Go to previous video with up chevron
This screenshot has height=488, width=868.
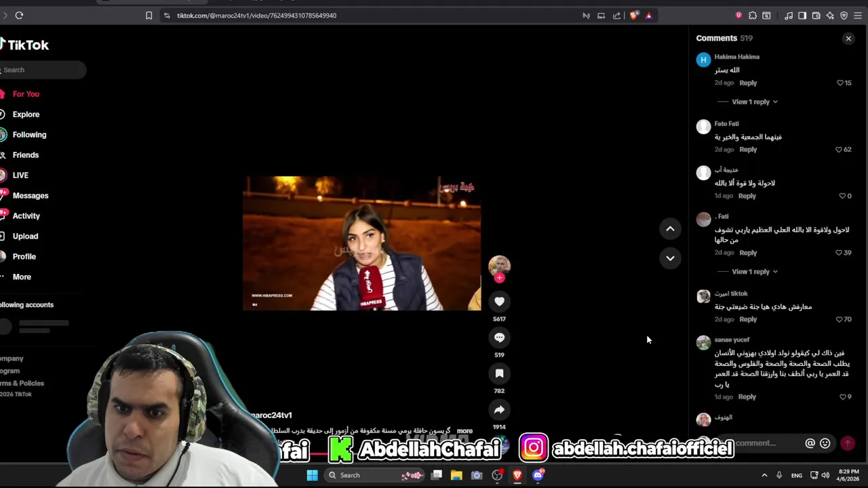(x=670, y=229)
